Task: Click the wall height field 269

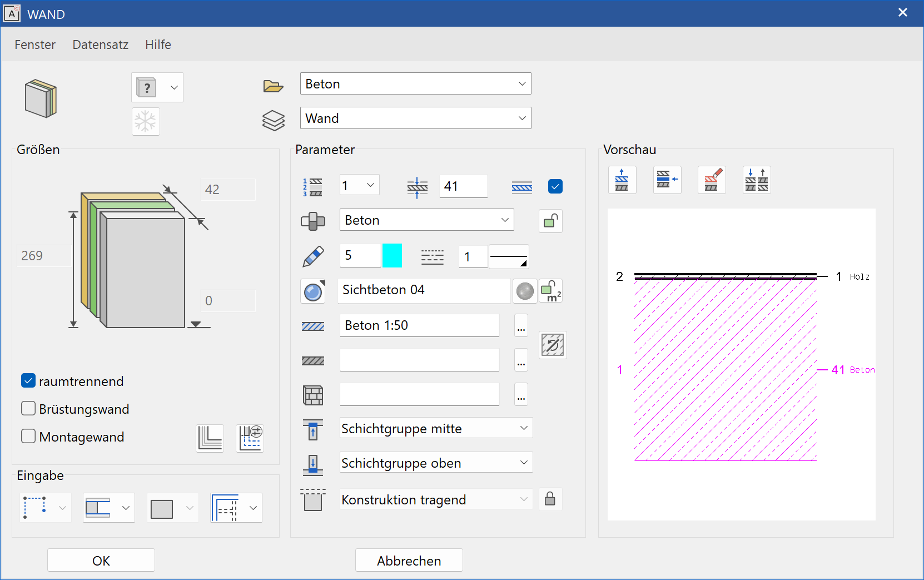Action: (43, 256)
